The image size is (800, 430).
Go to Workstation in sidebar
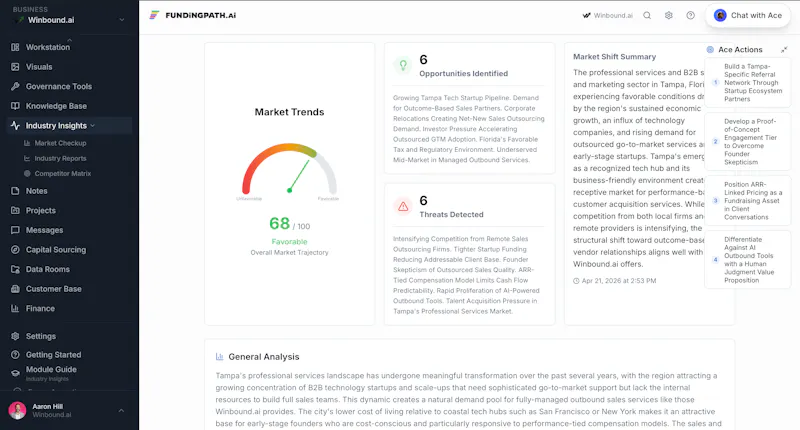point(47,47)
